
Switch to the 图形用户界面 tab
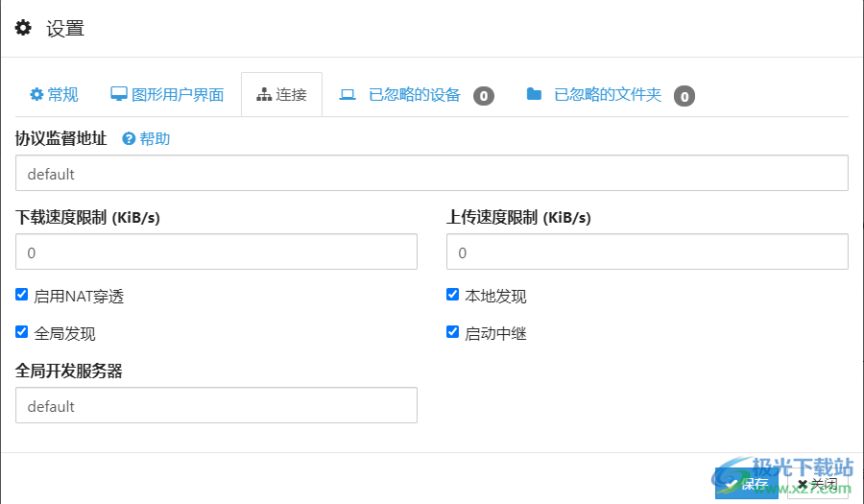click(167, 95)
